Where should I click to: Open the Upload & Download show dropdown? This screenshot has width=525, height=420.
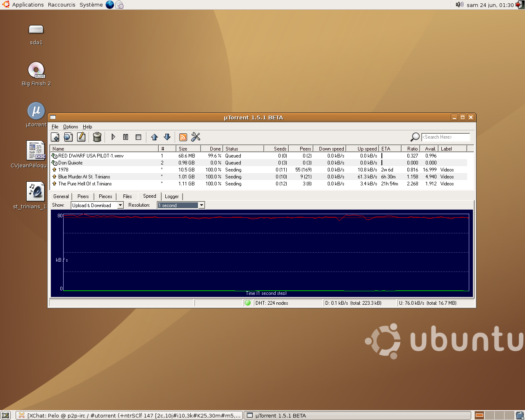[97, 205]
